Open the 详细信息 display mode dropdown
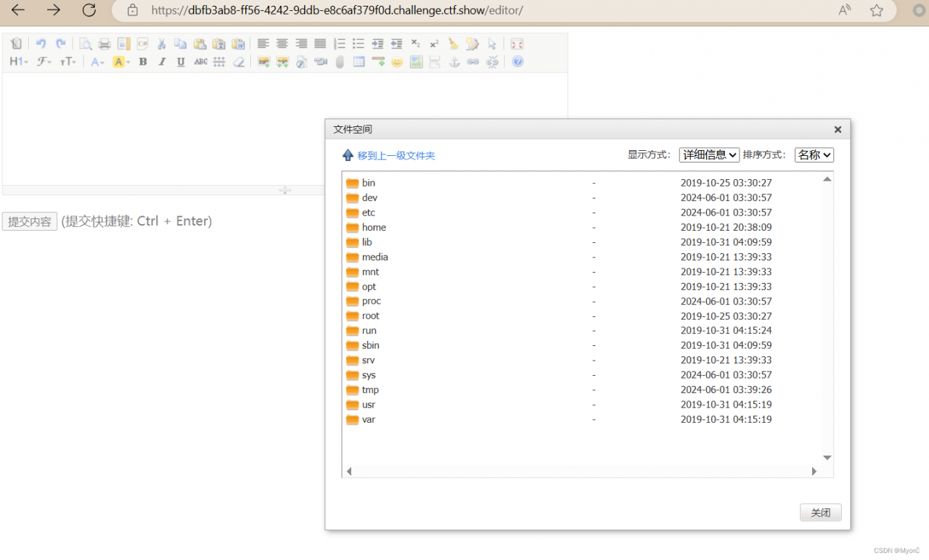The height and width of the screenshot is (560, 929). [708, 155]
